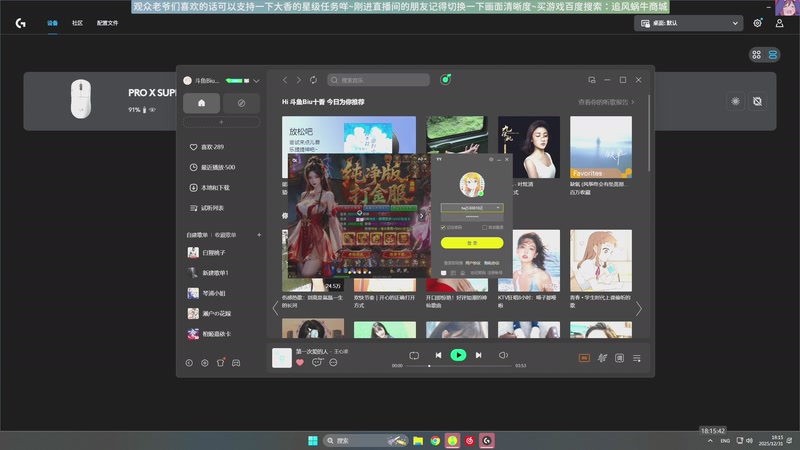Open the Home tab in music player
The image size is (800, 450).
click(202, 103)
